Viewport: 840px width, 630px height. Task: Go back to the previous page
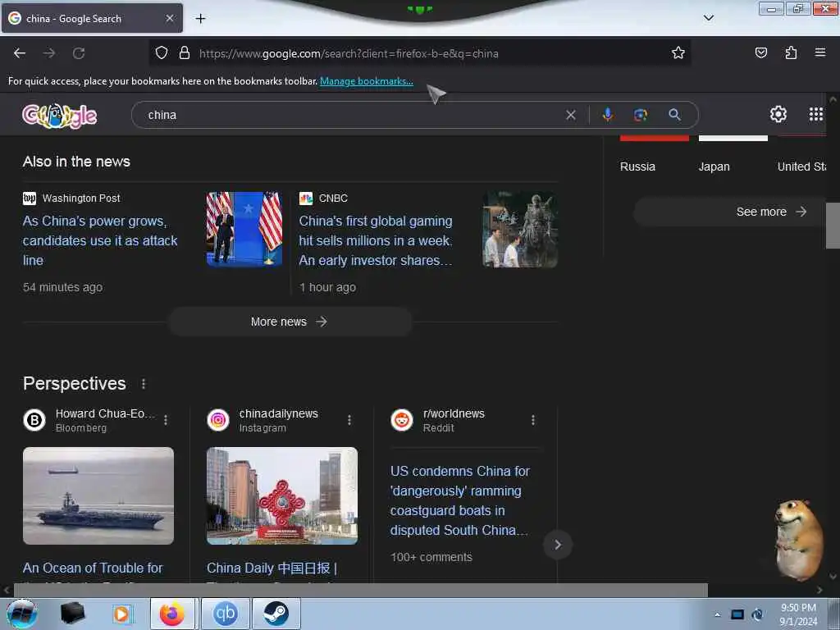[20, 53]
